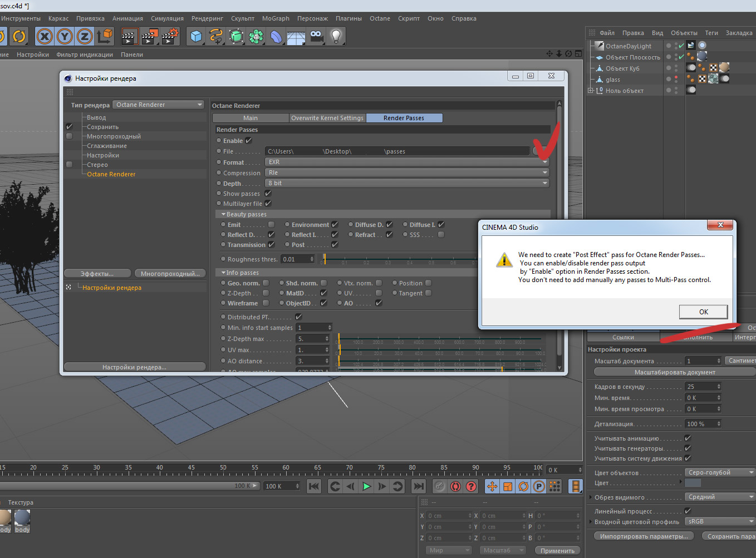Add a light bulb object

pyautogui.click(x=336, y=37)
